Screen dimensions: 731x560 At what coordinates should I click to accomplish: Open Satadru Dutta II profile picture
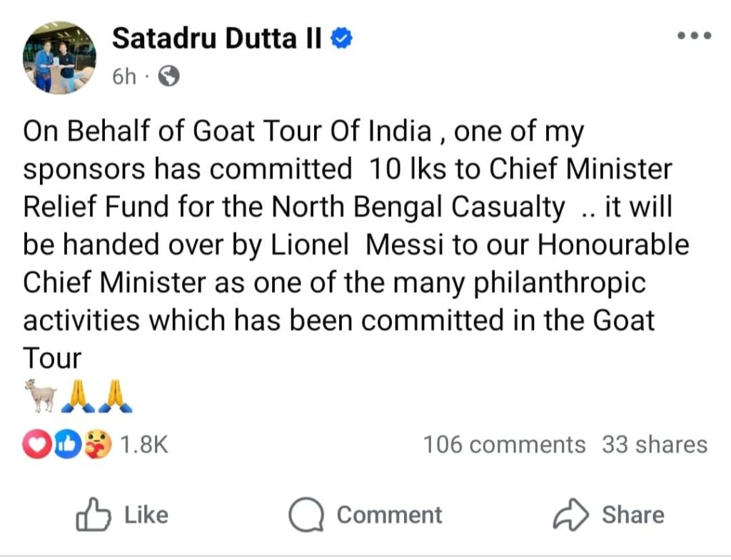tap(59, 58)
